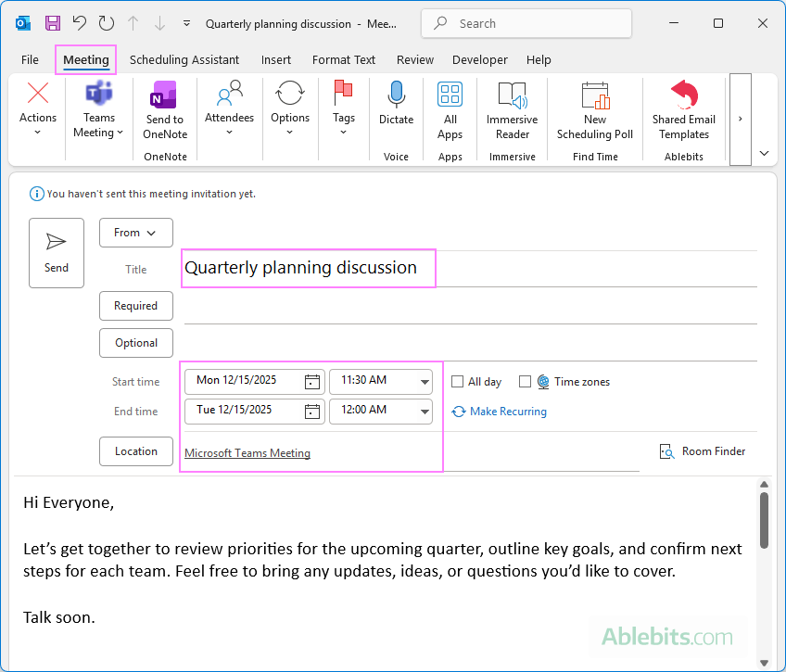This screenshot has width=786, height=672.
Task: Apply a Tag from the Tags group
Action: [x=344, y=105]
